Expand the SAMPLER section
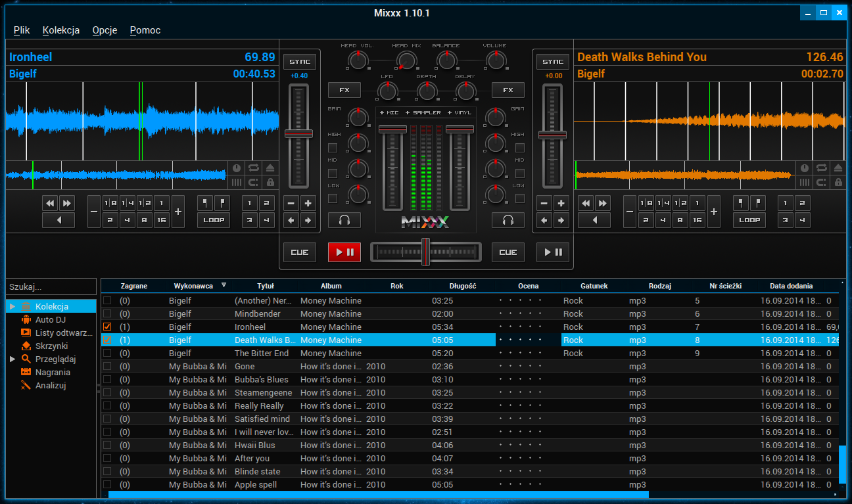This screenshot has width=852, height=504. [x=423, y=113]
